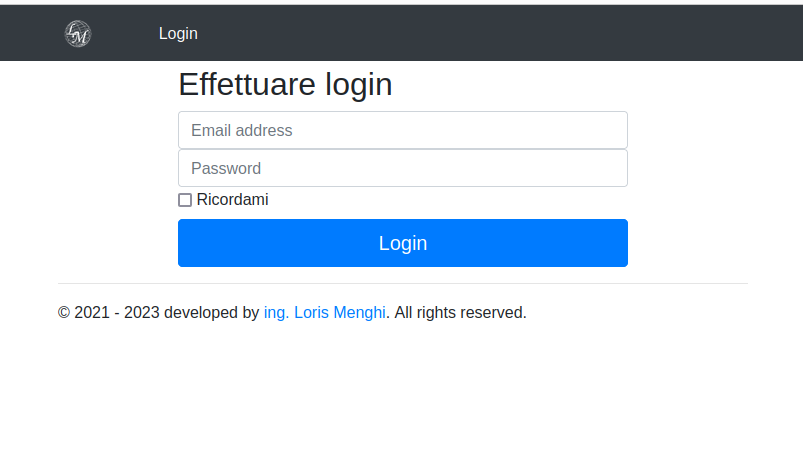
Task: Click the Ricordami label text
Action: (x=232, y=200)
